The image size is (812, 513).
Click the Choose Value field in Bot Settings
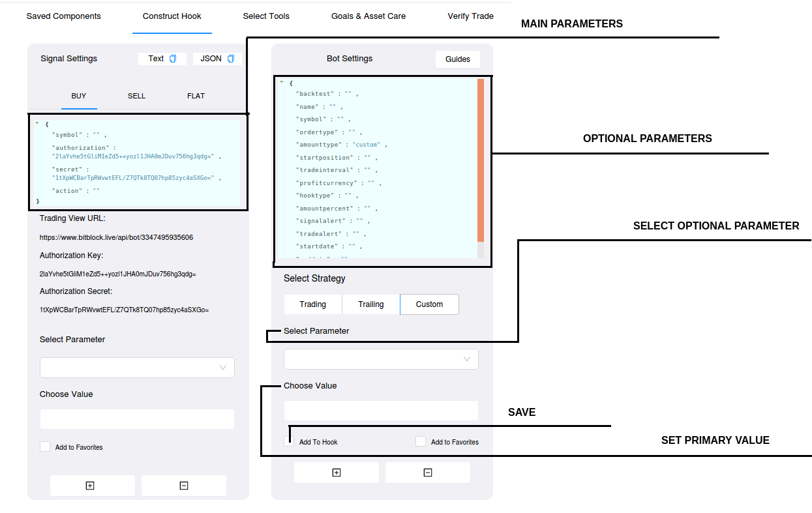click(x=381, y=411)
